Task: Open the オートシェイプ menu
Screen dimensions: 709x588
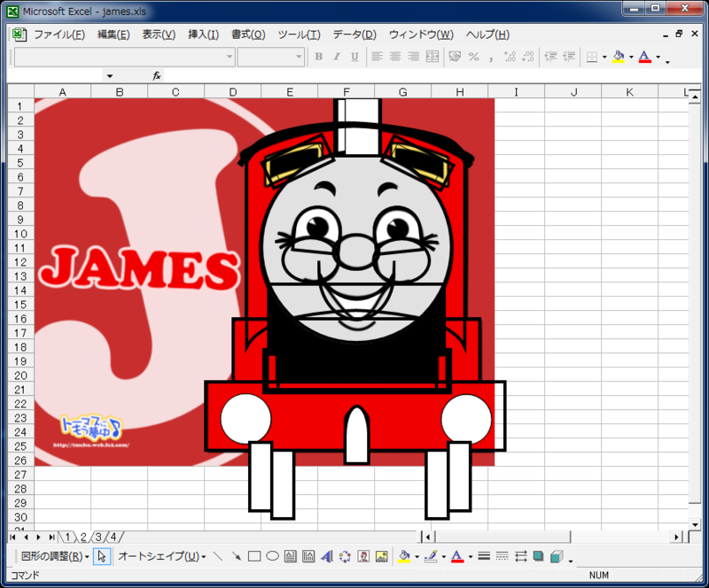Action: click(162, 556)
